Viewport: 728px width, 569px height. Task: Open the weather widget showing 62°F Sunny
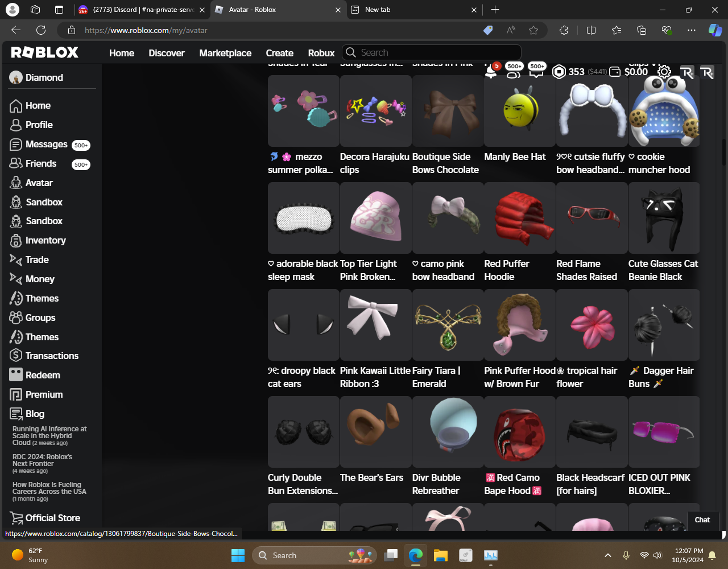pyautogui.click(x=30, y=555)
